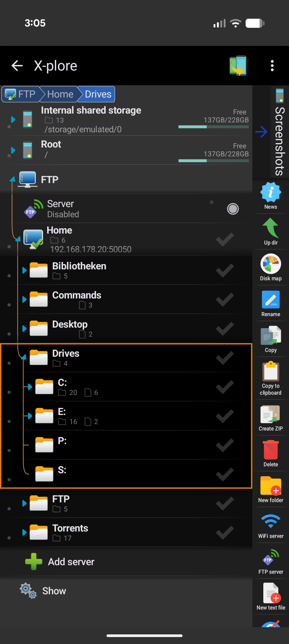Click the green plus Add server icon
The height and width of the screenshot is (644, 289).
(x=33, y=561)
